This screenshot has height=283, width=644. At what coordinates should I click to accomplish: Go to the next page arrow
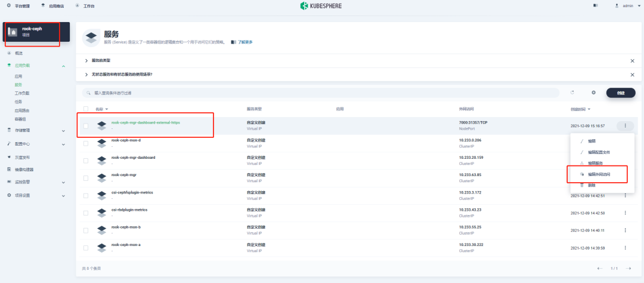click(628, 269)
